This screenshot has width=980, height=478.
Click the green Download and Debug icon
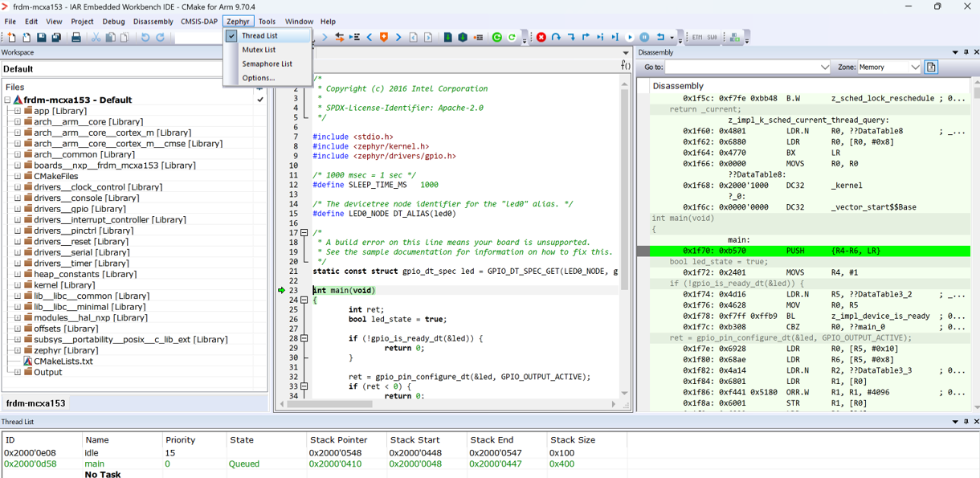(448, 37)
